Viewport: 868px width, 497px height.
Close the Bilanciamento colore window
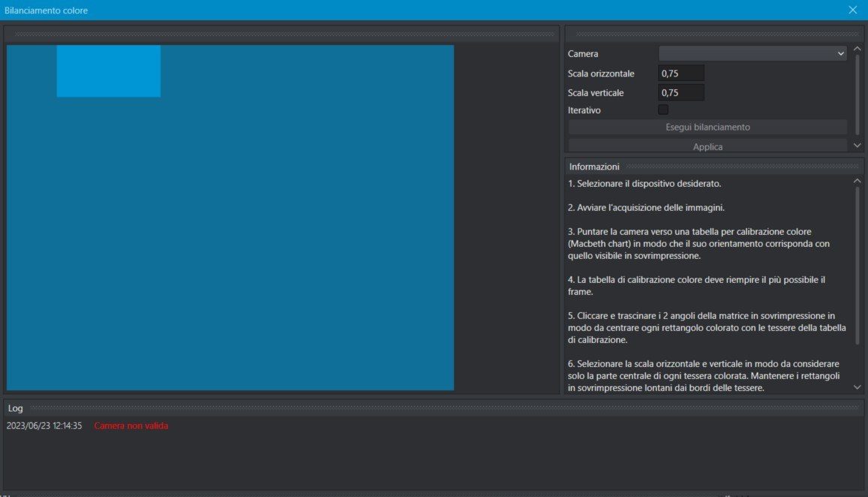852,10
